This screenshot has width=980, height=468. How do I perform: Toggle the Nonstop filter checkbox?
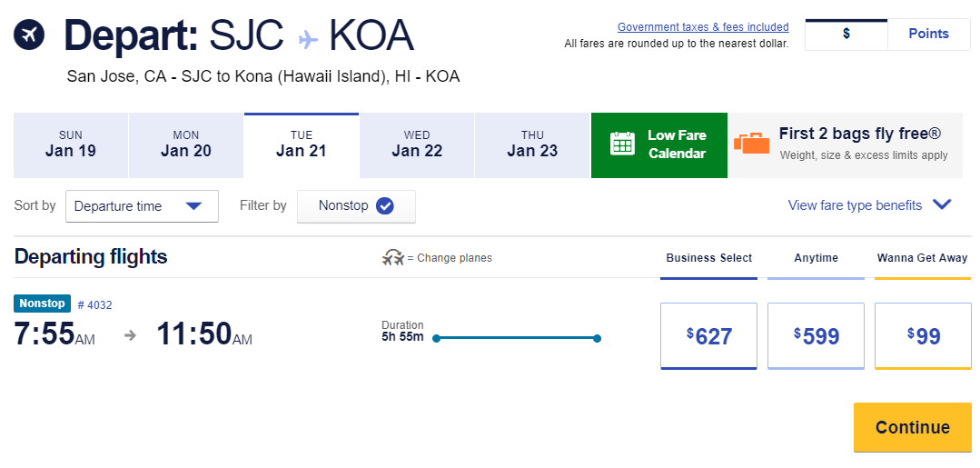[x=385, y=206]
